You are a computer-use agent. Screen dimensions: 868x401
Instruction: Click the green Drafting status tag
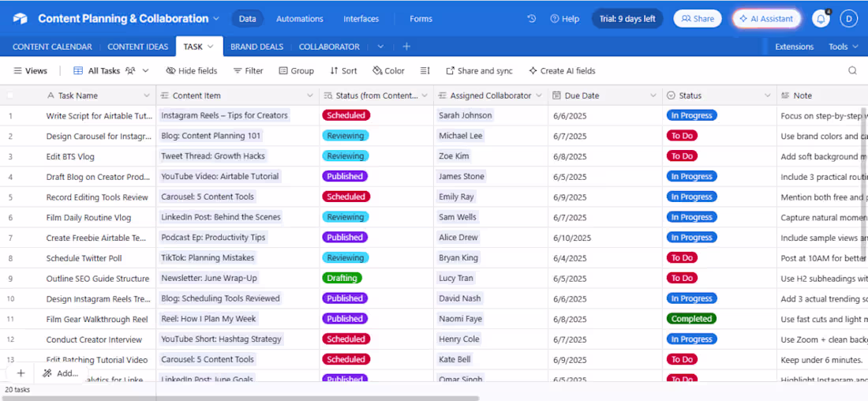[342, 278]
